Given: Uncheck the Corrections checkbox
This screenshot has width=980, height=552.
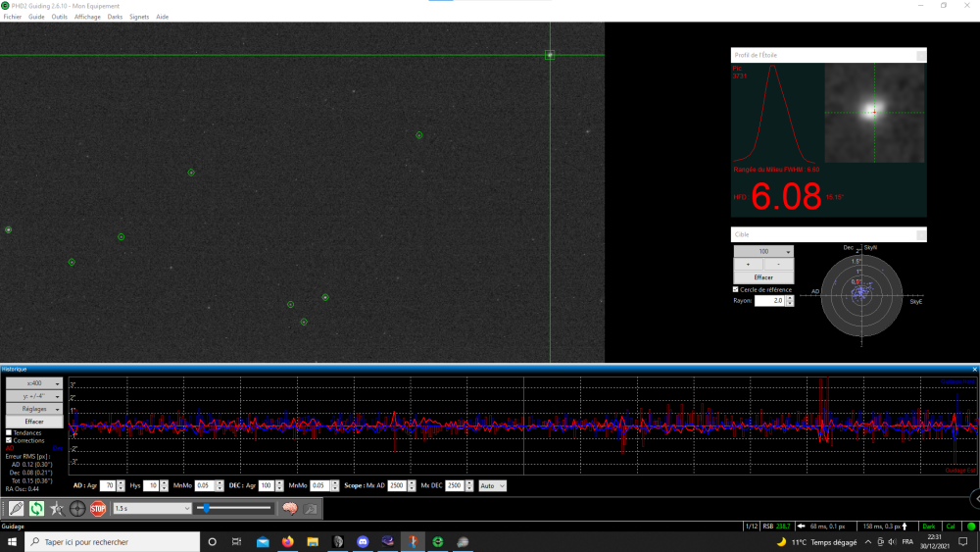Looking at the screenshot, I should [x=9, y=440].
